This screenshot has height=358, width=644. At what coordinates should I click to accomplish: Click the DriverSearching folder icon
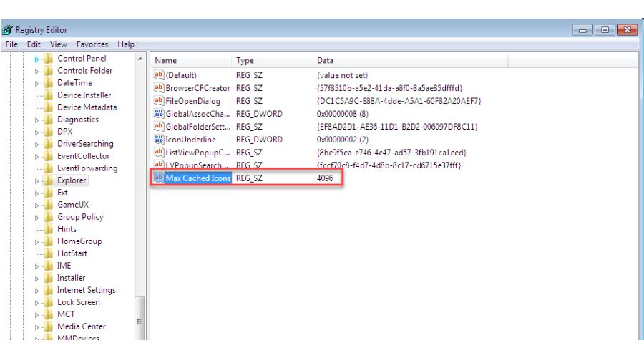point(49,144)
